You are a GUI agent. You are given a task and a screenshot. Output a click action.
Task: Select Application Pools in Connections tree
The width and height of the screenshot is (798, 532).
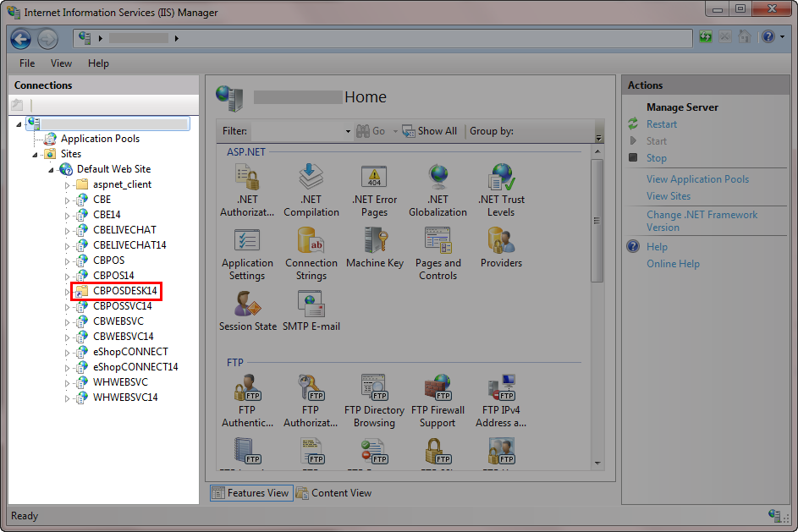(100, 139)
